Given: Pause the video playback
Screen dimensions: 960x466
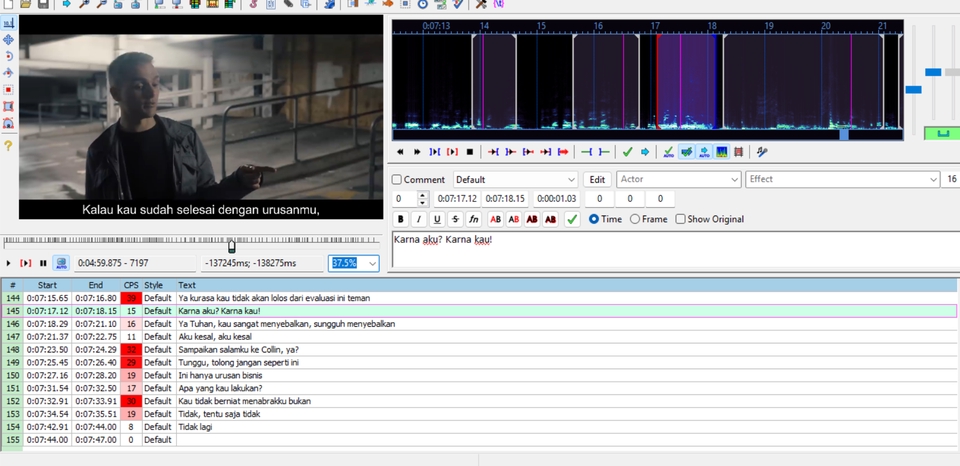Looking at the screenshot, I should 43,263.
